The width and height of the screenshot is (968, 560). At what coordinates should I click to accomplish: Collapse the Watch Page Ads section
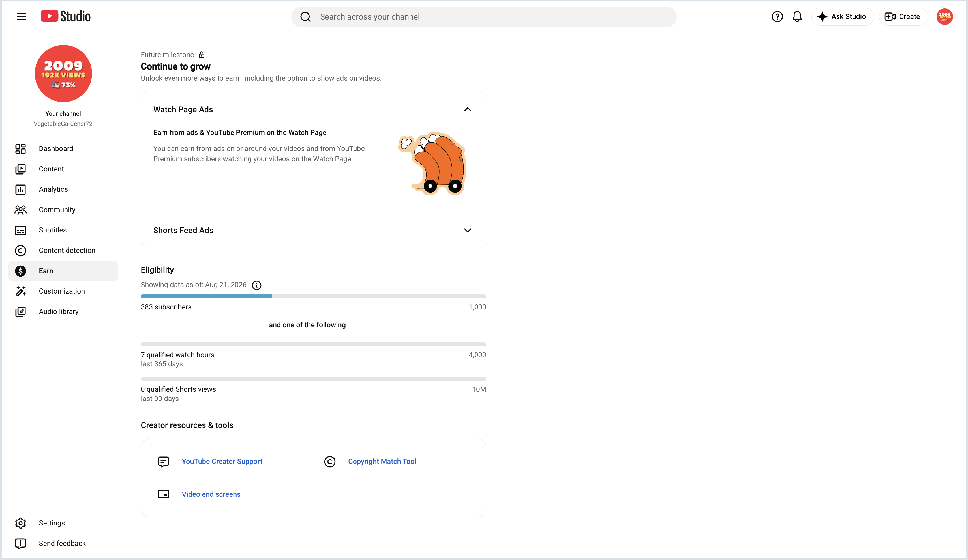pyautogui.click(x=468, y=109)
